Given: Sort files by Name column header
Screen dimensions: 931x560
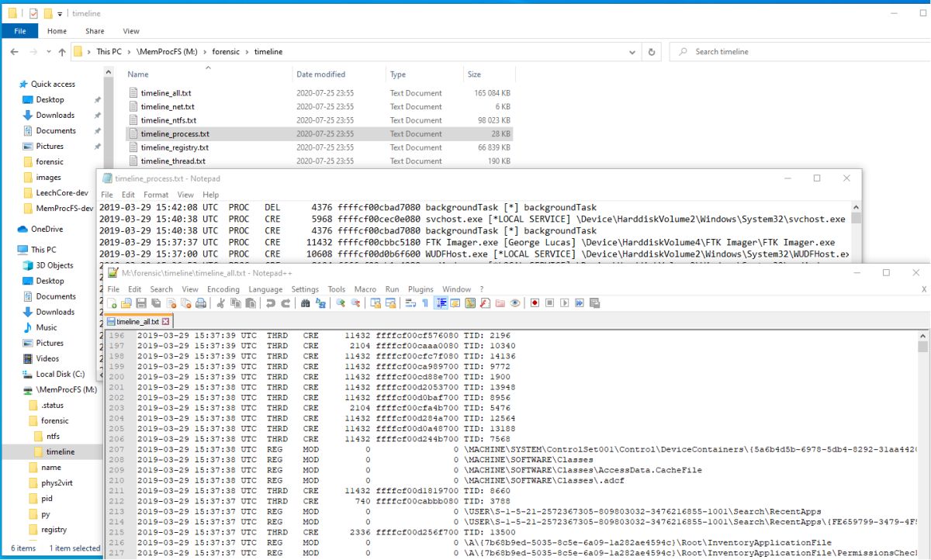Looking at the screenshot, I should pyautogui.click(x=137, y=74).
